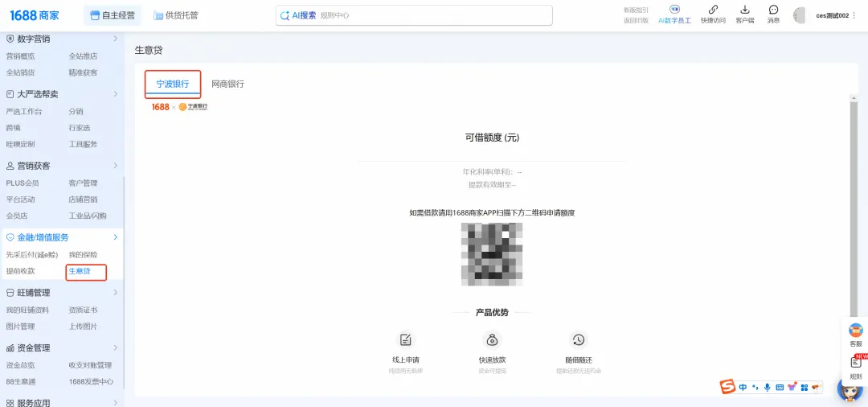Expand the 资金管理 section chevron
The image size is (868, 407).
coord(115,347)
